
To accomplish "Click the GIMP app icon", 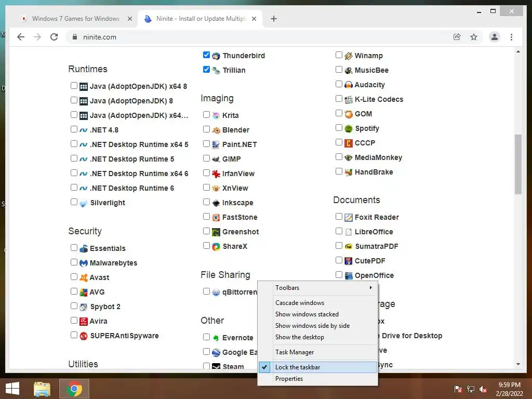I will (x=216, y=159).
